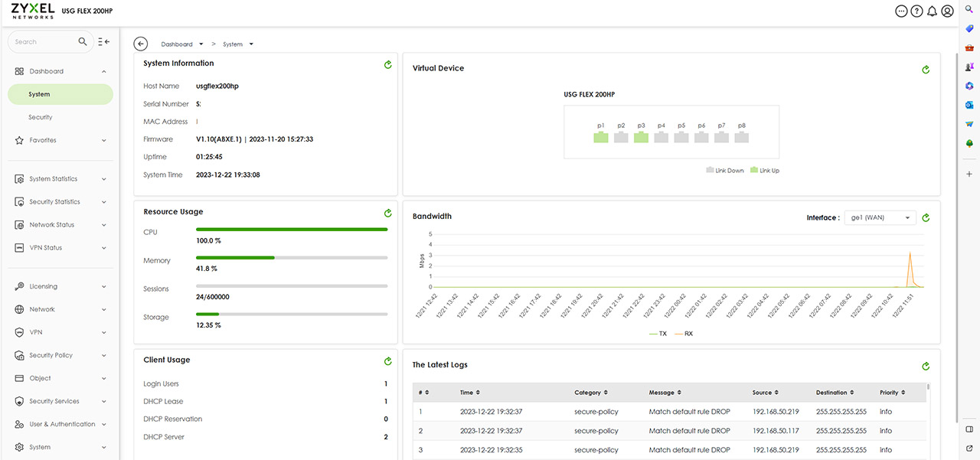The width and height of the screenshot is (980, 460).
Task: Refresh the Resource Usage panel
Action: (x=388, y=214)
